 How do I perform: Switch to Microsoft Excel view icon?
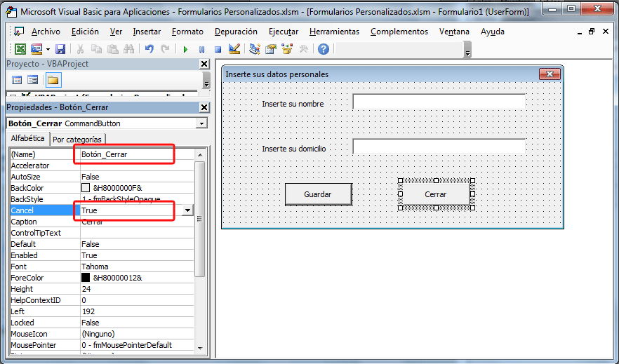[20, 49]
